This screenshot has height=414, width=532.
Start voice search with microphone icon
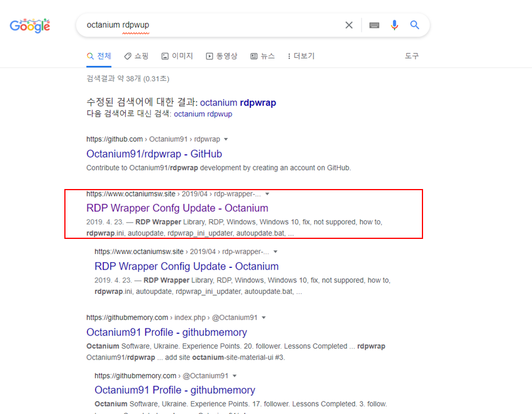click(394, 25)
